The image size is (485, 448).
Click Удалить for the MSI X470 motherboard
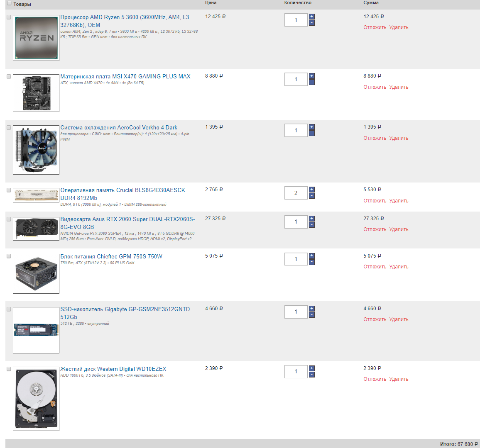[399, 87]
